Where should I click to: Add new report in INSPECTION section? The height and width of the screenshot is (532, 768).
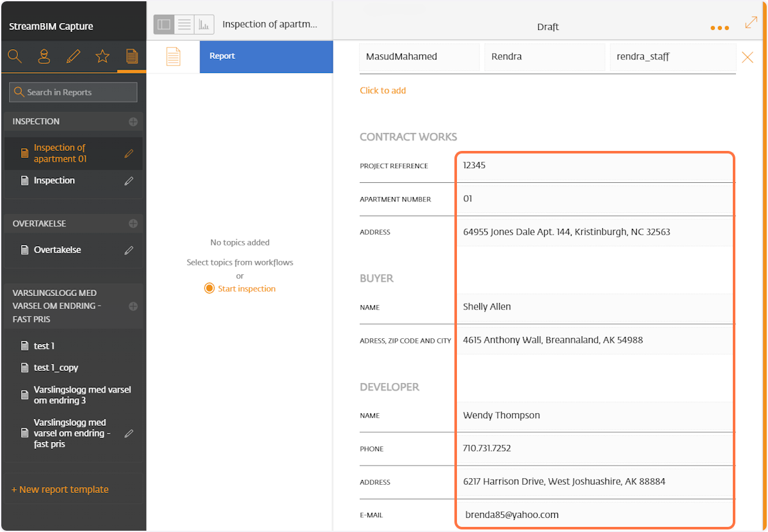click(x=133, y=121)
